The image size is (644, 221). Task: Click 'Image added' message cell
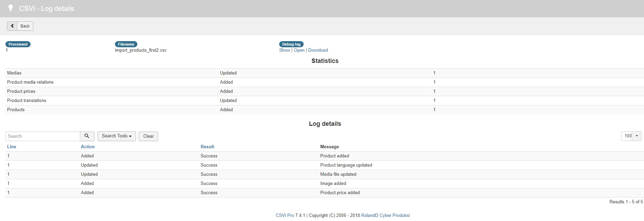(x=333, y=183)
